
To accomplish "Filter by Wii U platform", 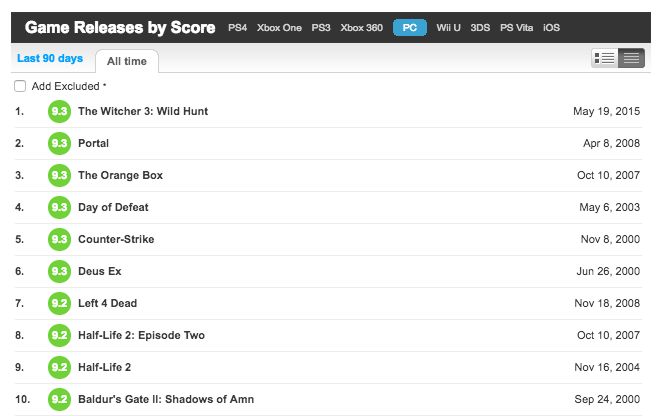I will click(449, 28).
